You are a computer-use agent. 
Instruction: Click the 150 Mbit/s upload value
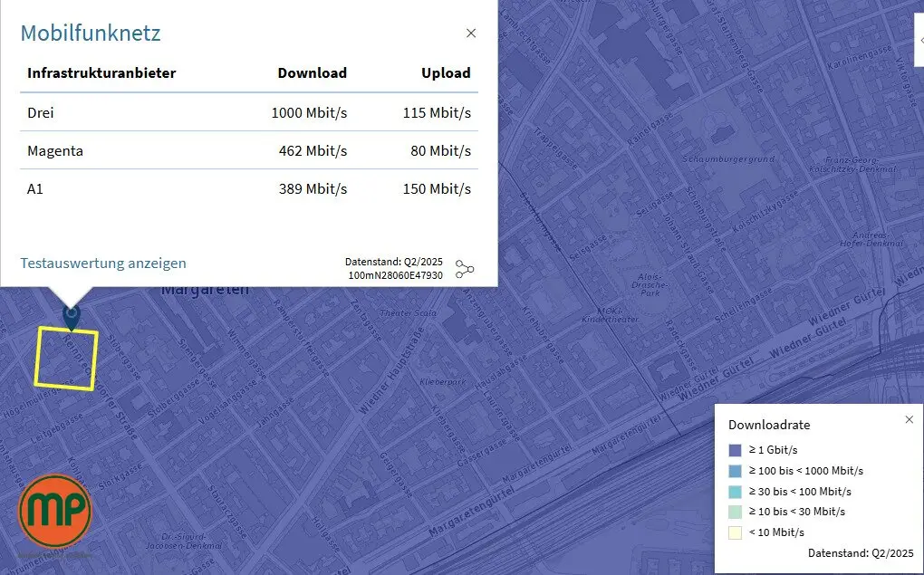(437, 189)
